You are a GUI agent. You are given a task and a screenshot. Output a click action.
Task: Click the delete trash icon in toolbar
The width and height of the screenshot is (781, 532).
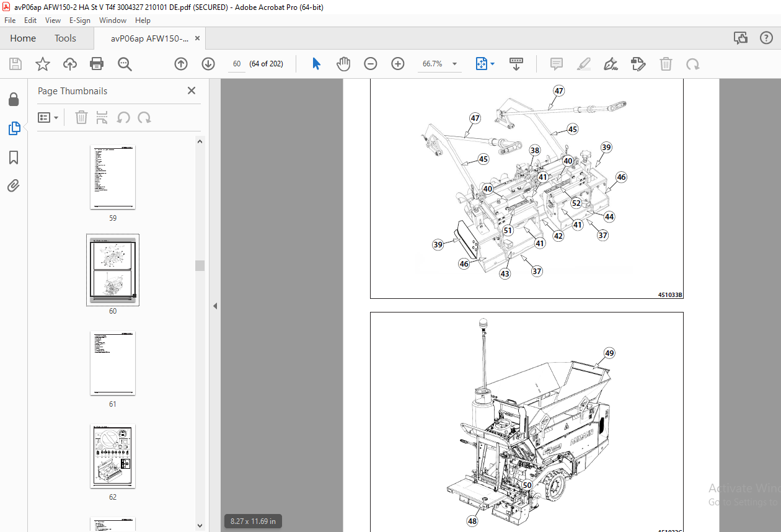point(666,64)
